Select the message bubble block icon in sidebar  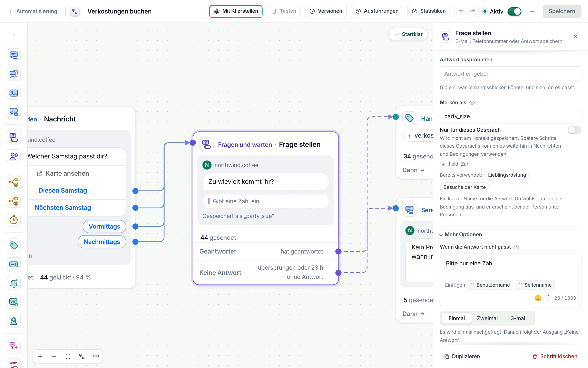click(14, 55)
